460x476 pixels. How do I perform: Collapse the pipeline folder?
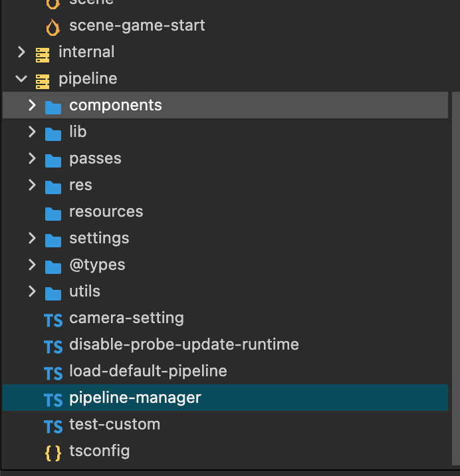(22, 78)
